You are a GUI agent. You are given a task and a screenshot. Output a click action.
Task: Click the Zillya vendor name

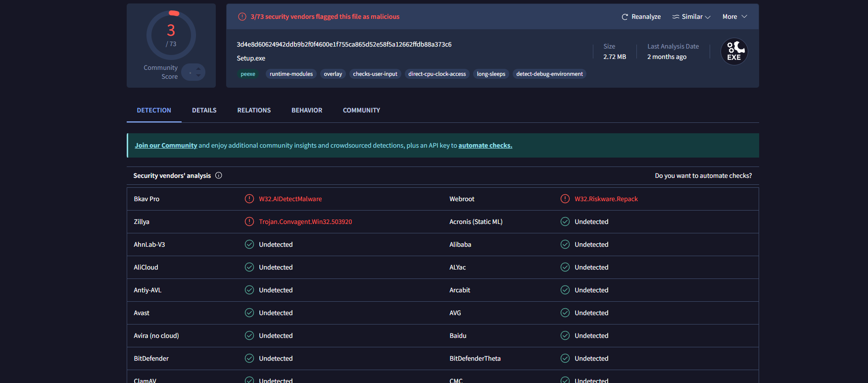pyautogui.click(x=142, y=222)
